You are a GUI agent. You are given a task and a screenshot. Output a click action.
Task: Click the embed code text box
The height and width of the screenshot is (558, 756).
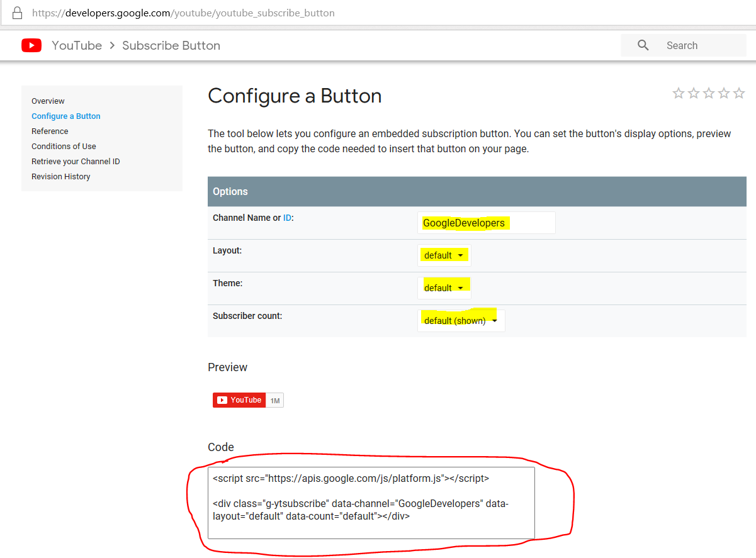pyautogui.click(x=371, y=503)
